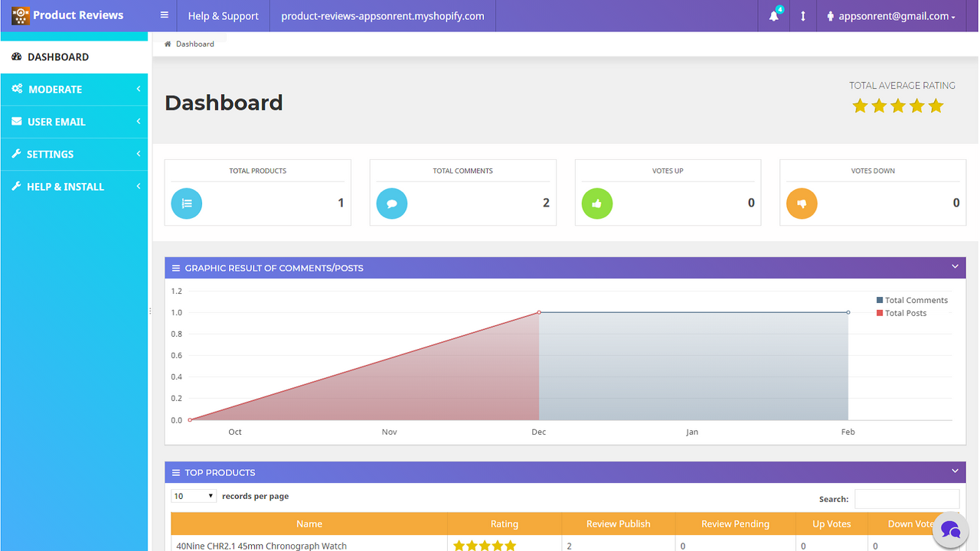Open the chat support bubble icon
The image size is (980, 551).
950,530
